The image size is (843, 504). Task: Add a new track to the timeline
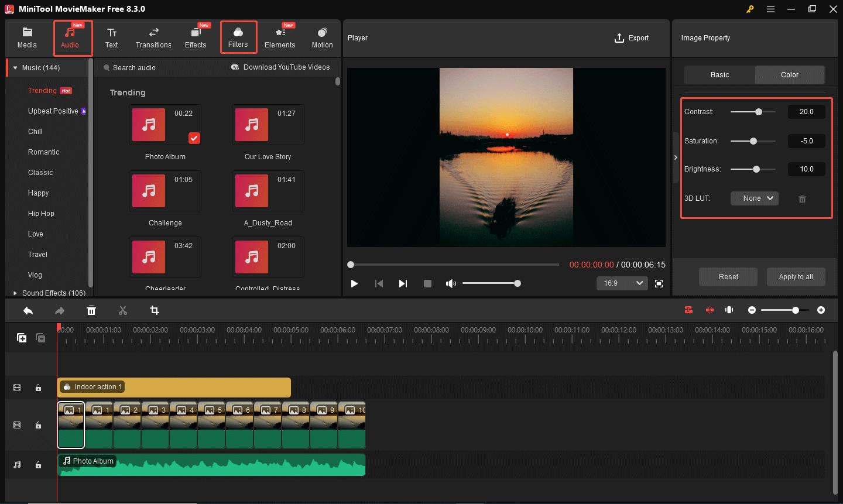coord(22,338)
